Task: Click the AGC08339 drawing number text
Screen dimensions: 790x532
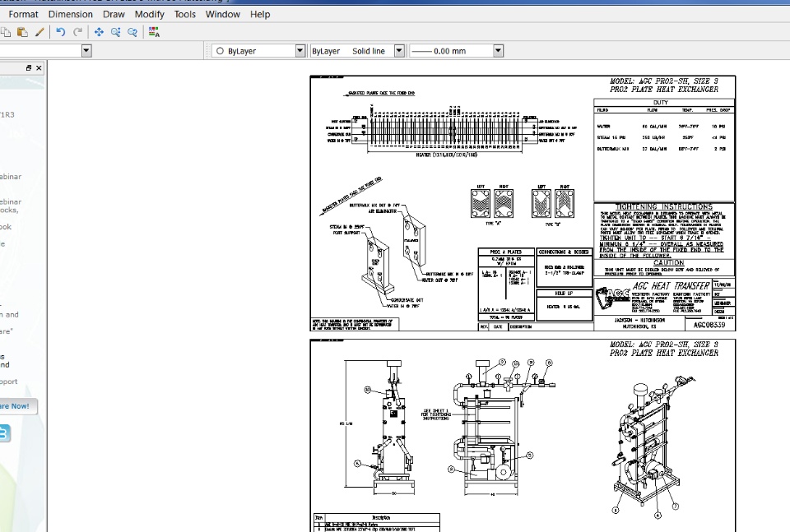Action: point(709,325)
